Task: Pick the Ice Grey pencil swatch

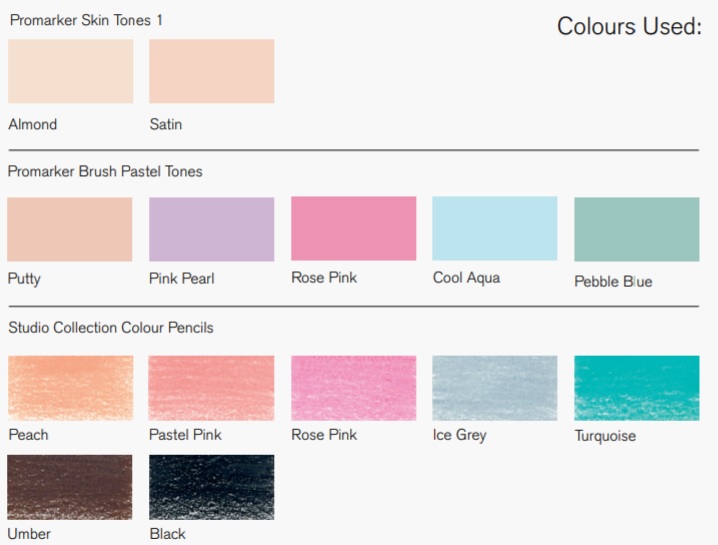Action: point(495,388)
